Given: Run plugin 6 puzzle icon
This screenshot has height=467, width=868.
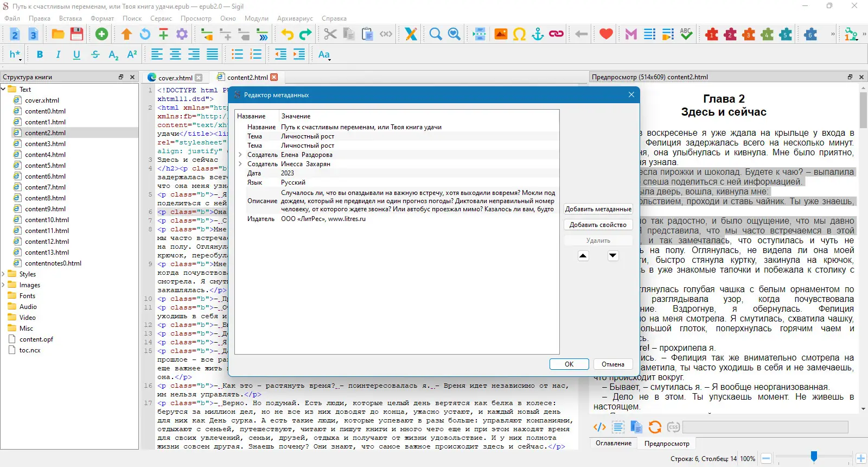Looking at the screenshot, I should (810, 34).
